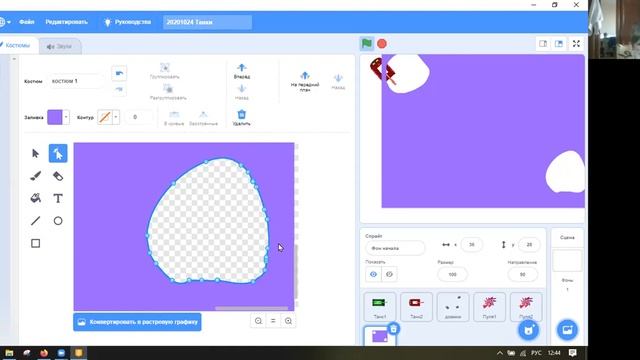Image resolution: width=640 pixels, height=360 pixels.
Task: Click the sprite size (Размер) field
Action: click(452, 274)
